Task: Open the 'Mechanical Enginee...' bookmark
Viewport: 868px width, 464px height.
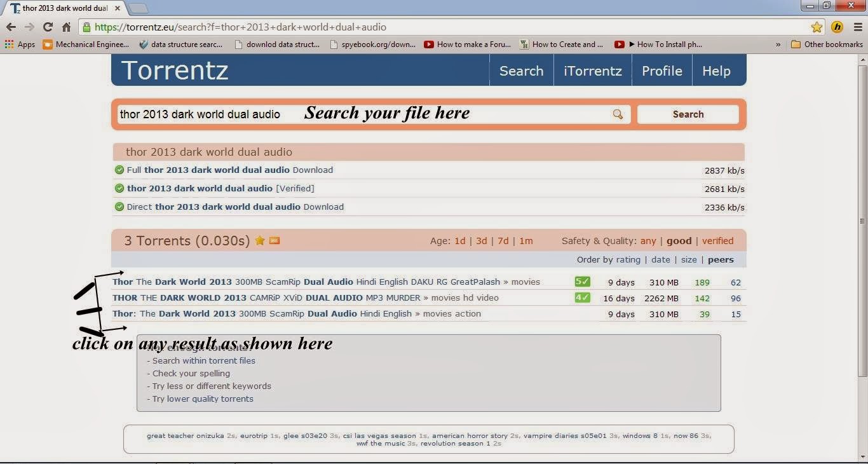Action: tap(86, 44)
